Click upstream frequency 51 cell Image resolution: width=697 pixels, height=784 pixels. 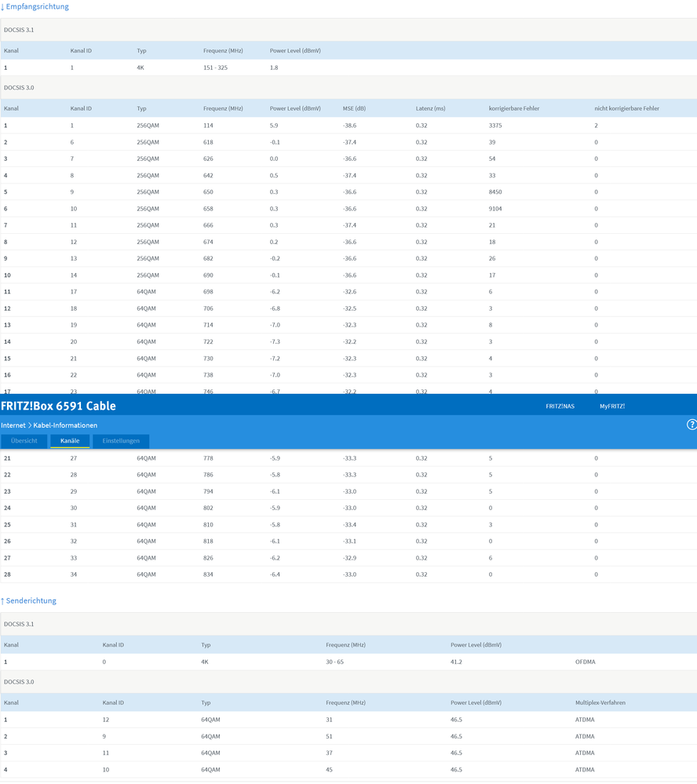(329, 736)
